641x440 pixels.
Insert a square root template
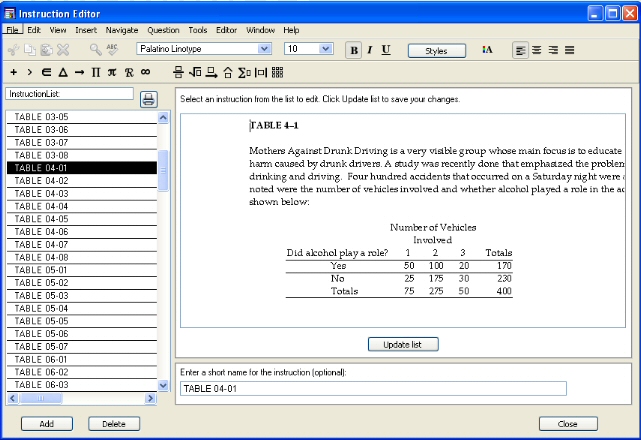pyautogui.click(x=195, y=72)
